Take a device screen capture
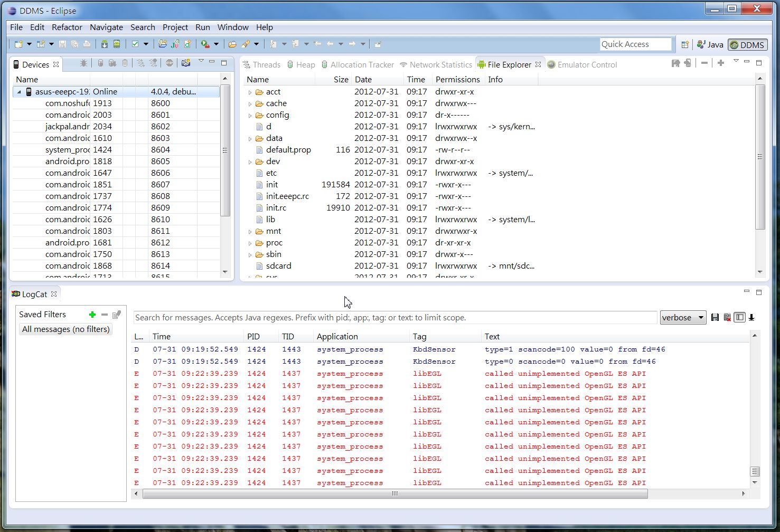Viewport: 780px width, 532px height. pyautogui.click(x=186, y=63)
